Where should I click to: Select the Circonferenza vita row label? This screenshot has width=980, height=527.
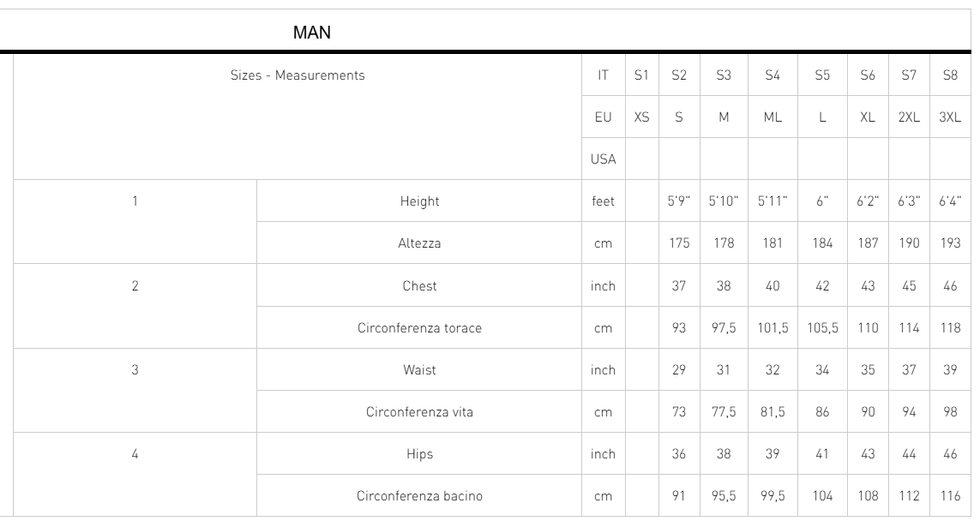[x=419, y=411]
